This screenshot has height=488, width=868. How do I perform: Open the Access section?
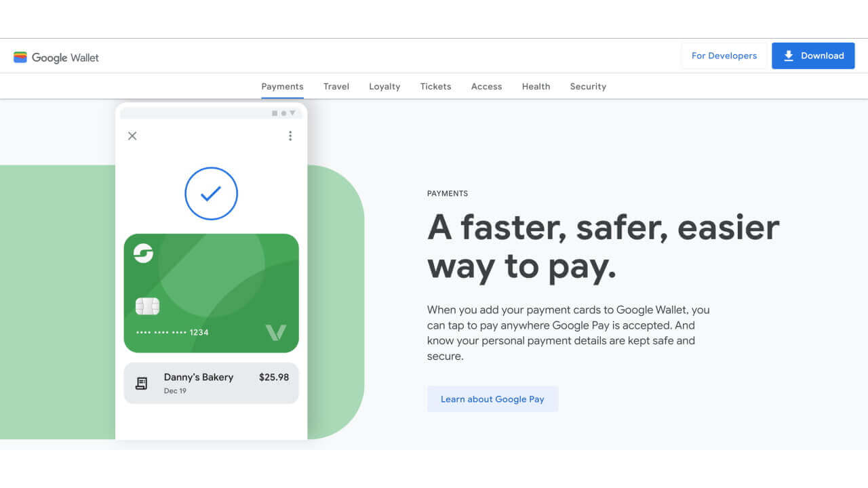(x=486, y=86)
